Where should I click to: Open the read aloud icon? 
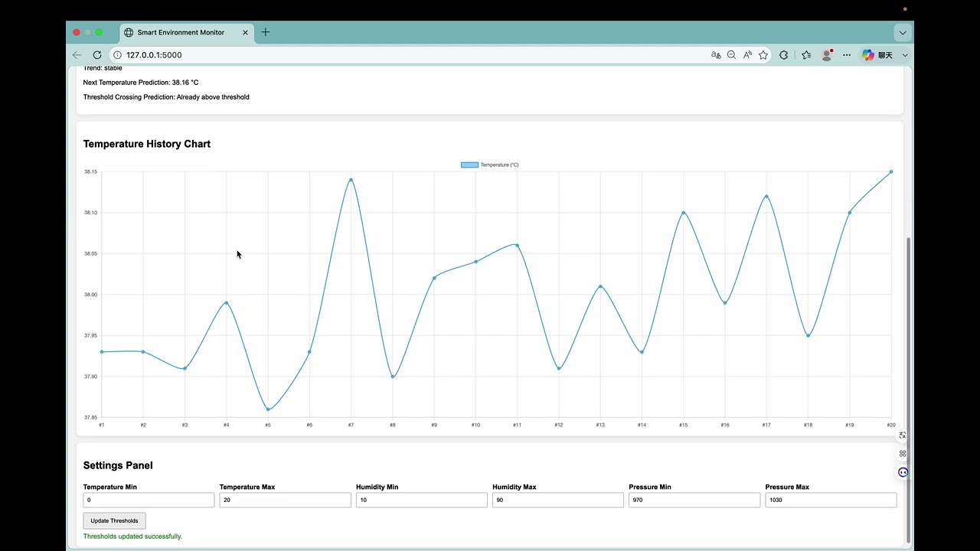(x=747, y=55)
